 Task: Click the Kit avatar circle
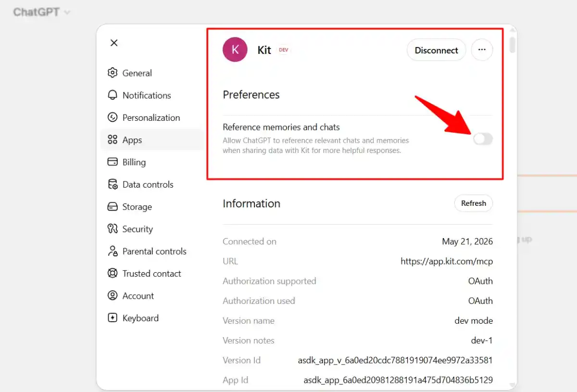point(235,50)
